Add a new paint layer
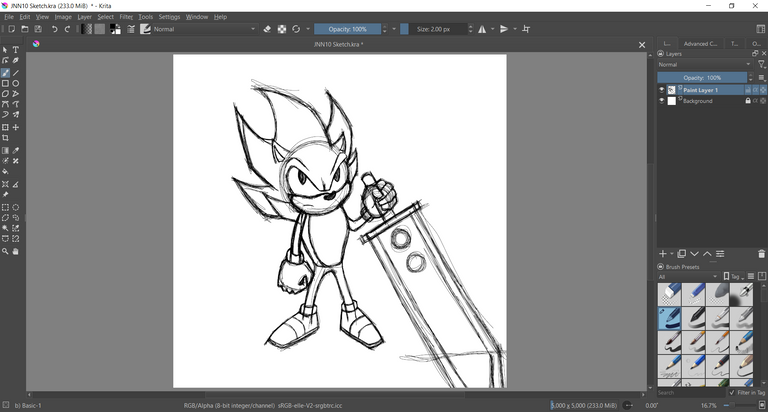The width and height of the screenshot is (768, 412). pyautogui.click(x=663, y=254)
